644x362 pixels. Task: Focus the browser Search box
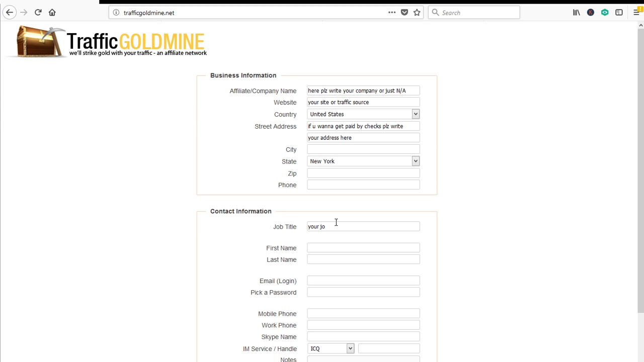tap(474, 13)
